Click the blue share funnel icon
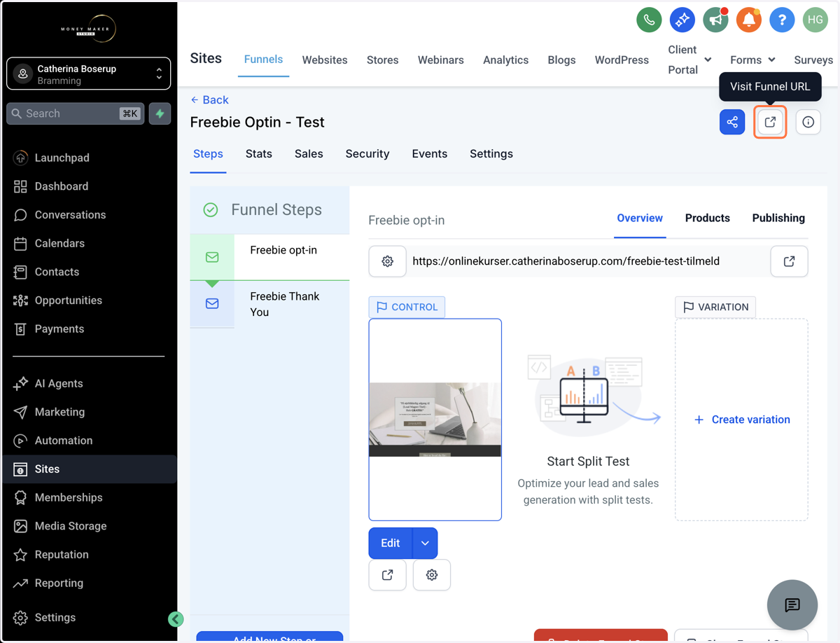The width and height of the screenshot is (840, 643). [x=732, y=122]
